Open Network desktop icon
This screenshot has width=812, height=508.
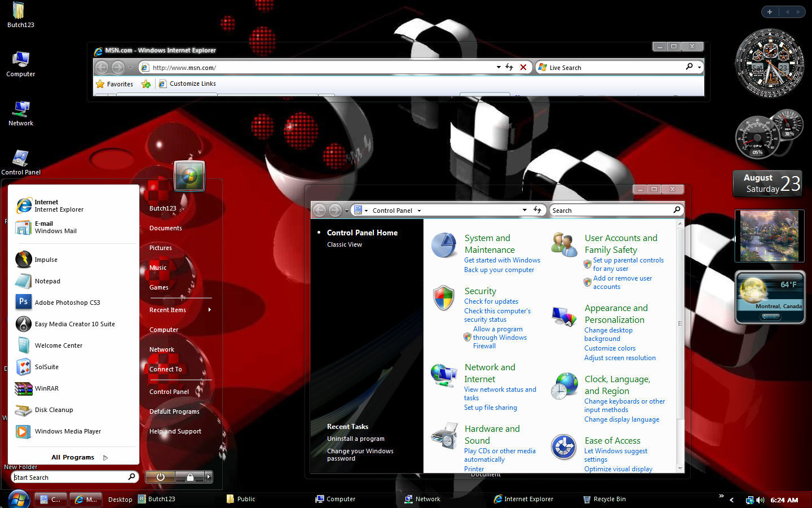(20, 113)
